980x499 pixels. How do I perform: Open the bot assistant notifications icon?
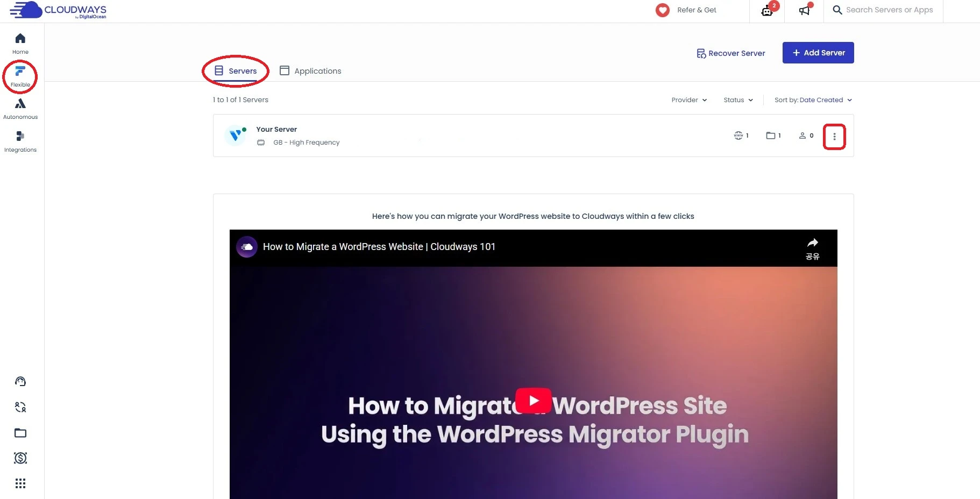(768, 10)
